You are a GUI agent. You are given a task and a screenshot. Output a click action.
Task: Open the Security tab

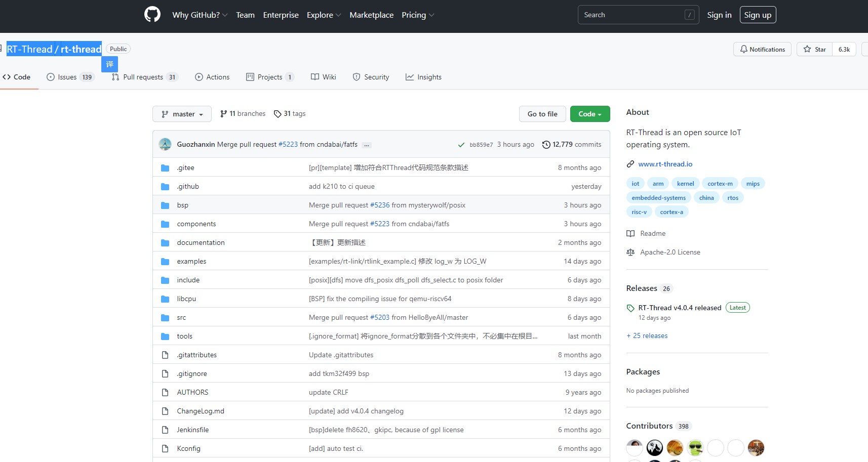[x=371, y=77]
